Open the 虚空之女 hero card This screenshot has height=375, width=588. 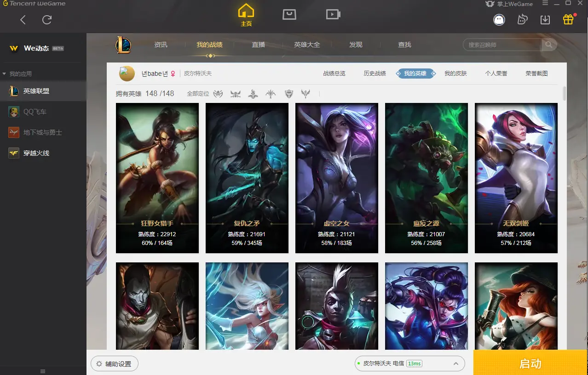(x=337, y=178)
